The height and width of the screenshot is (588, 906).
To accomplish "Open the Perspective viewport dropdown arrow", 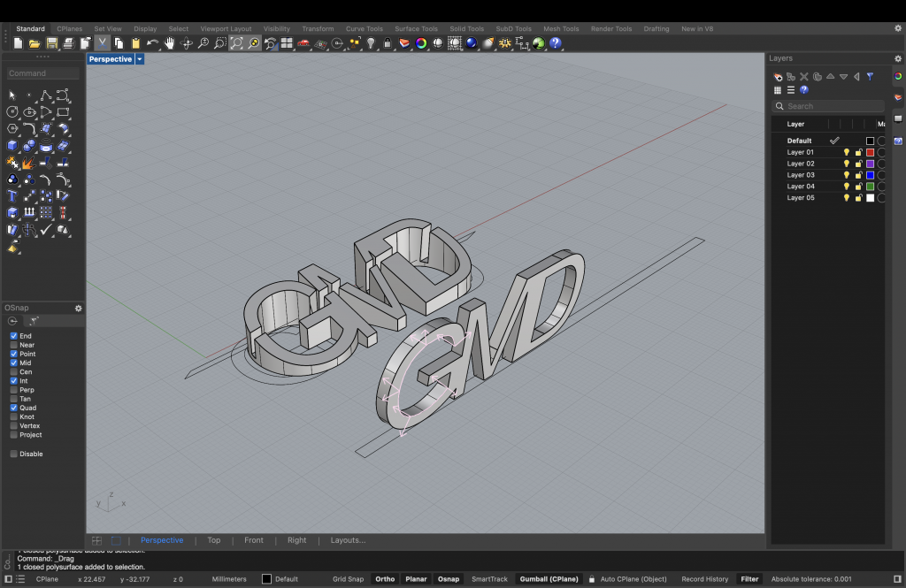I will coord(140,59).
